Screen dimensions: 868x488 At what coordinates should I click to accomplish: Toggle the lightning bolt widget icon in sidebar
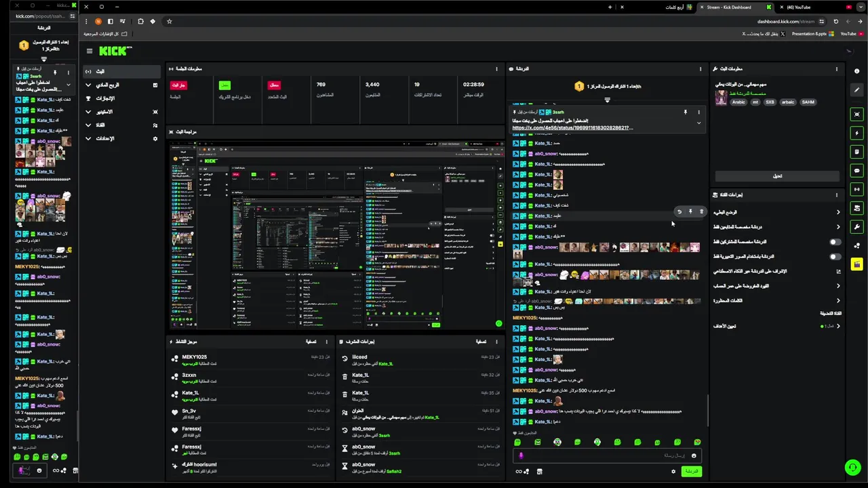[x=857, y=134]
